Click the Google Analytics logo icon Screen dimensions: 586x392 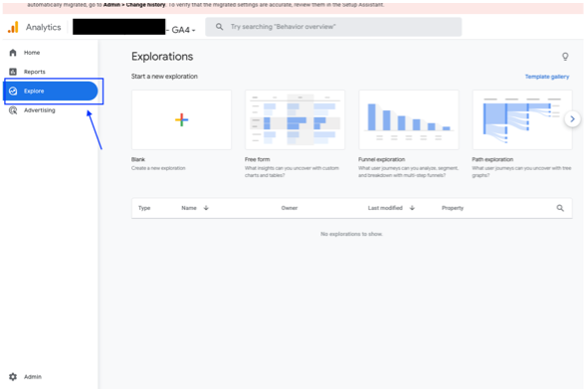pos(14,27)
